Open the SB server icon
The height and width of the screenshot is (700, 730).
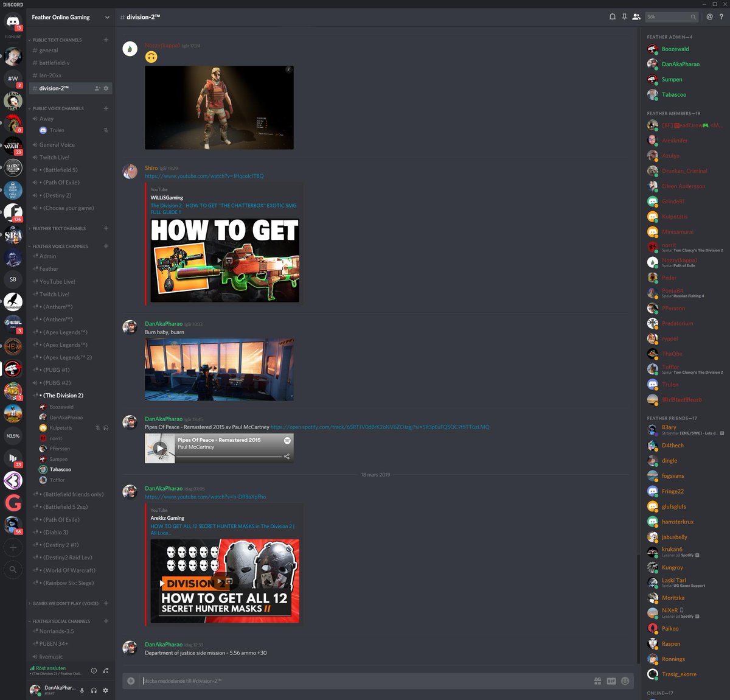click(13, 279)
